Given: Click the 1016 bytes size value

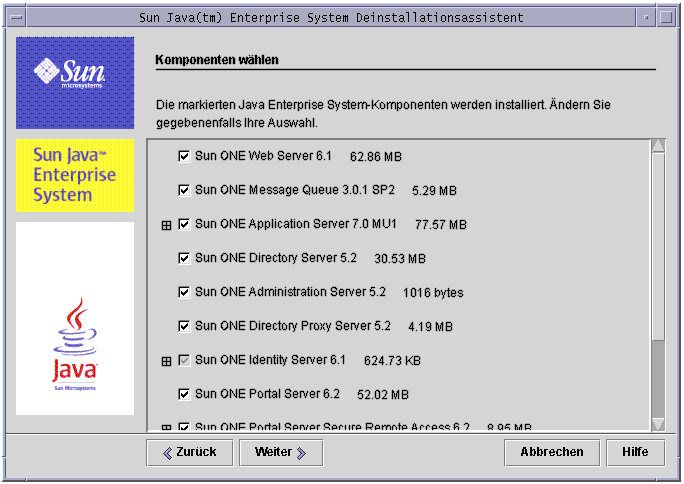Looking at the screenshot, I should (x=433, y=293).
